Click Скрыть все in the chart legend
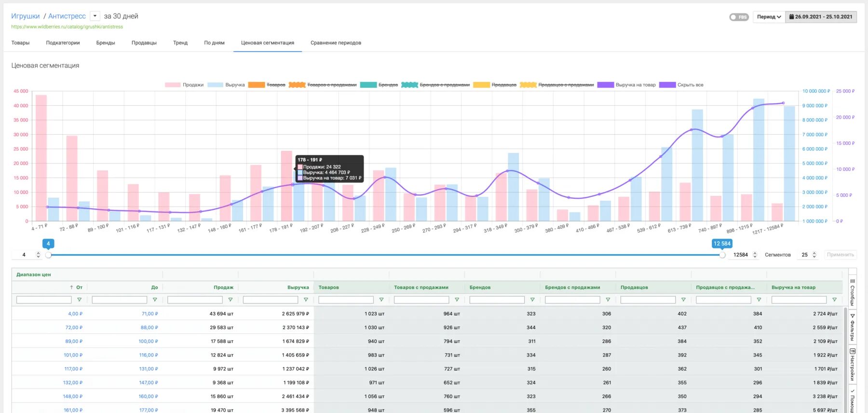The height and width of the screenshot is (413, 868). point(681,85)
